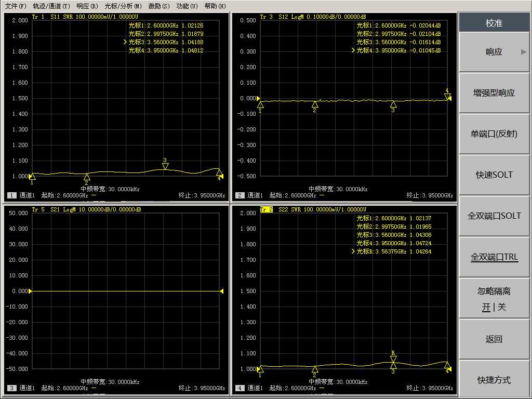Image resolution: width=532 pixels, height=399 pixels.
Task: Choose 全双端口TRL calibration
Action: [x=494, y=257]
